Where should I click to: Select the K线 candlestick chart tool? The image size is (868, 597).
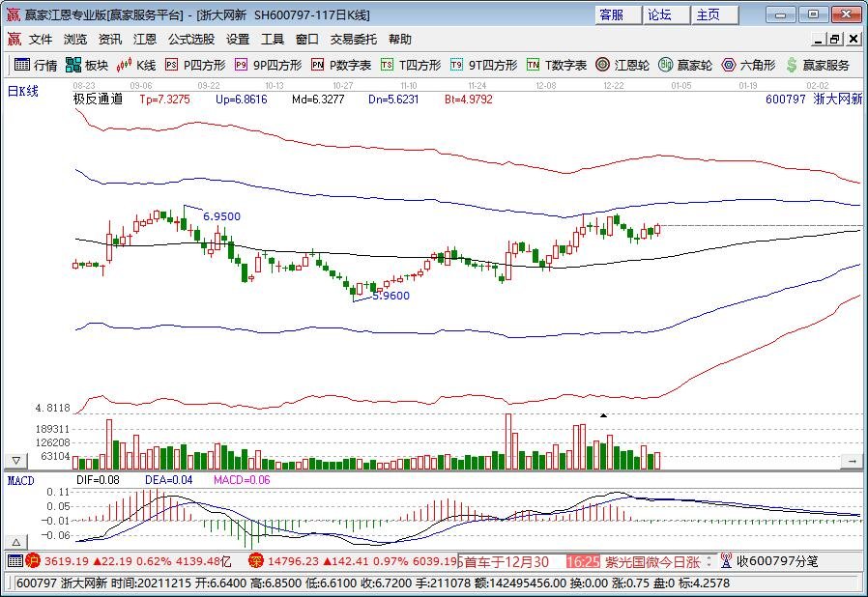tap(136, 66)
